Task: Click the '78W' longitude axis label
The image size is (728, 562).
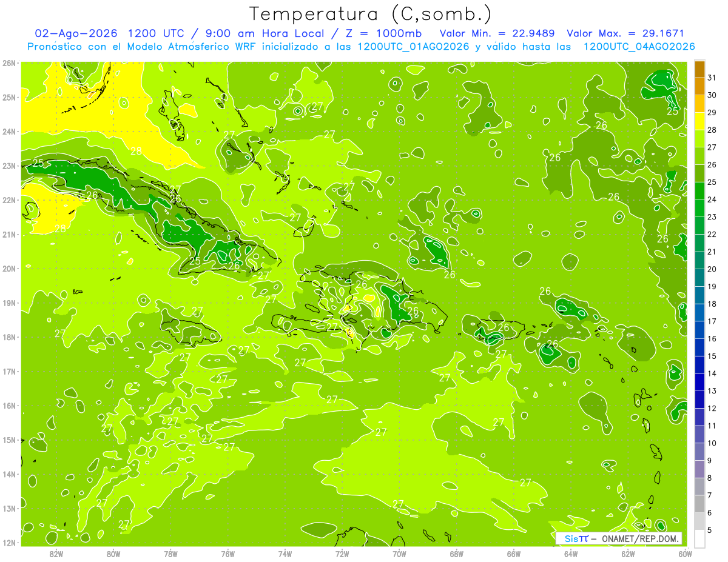Action: (170, 554)
